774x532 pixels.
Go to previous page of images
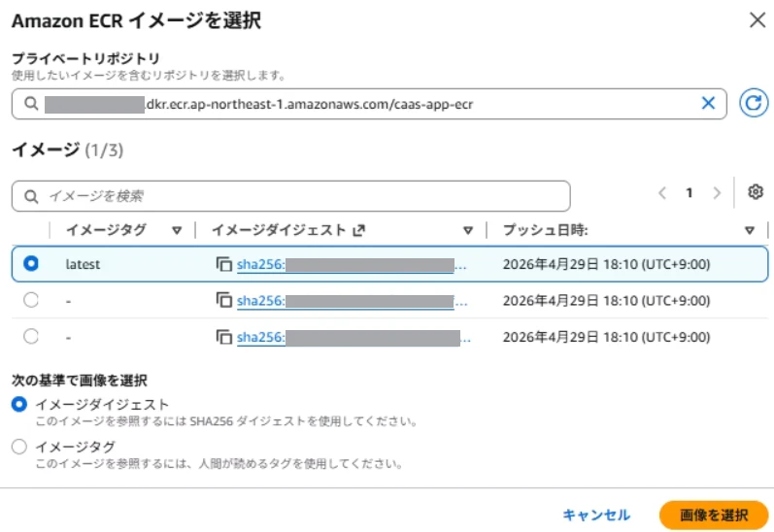[x=662, y=193]
